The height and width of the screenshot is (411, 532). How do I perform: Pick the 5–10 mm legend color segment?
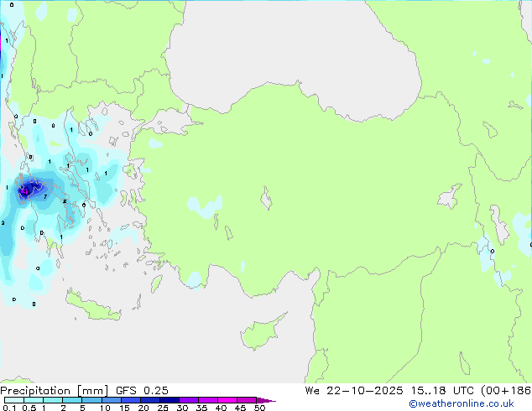coord(91,400)
